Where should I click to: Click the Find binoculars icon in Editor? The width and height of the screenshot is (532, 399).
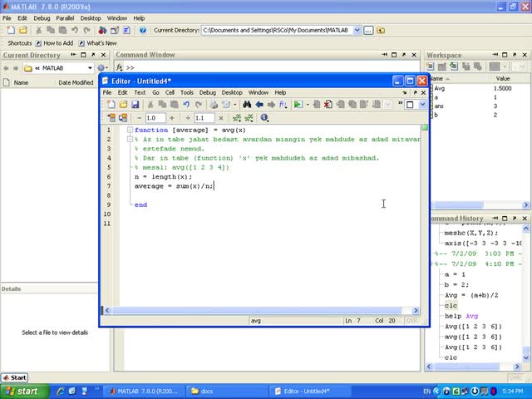247,105
